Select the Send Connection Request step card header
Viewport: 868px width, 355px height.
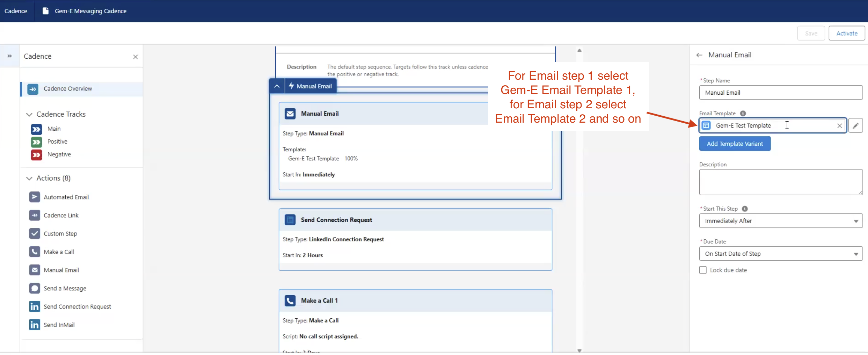pyautogui.click(x=415, y=220)
